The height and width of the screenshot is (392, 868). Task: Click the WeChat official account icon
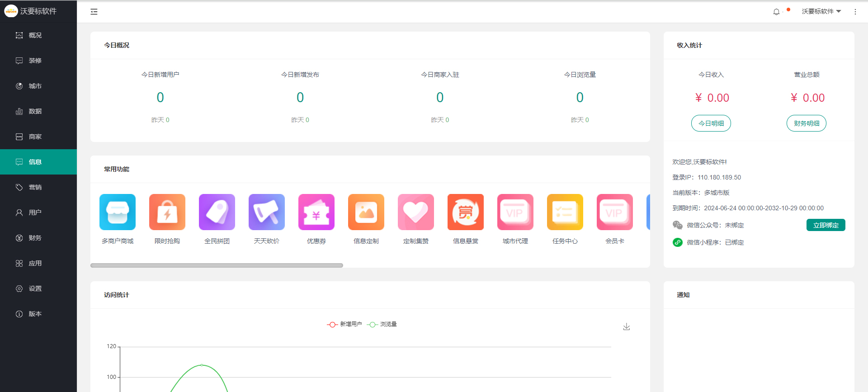677,225
